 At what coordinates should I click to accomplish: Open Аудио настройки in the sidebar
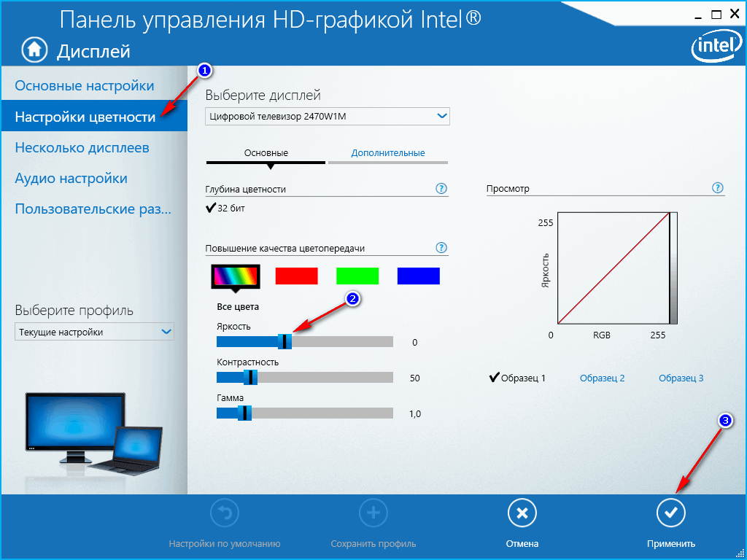coord(71,179)
